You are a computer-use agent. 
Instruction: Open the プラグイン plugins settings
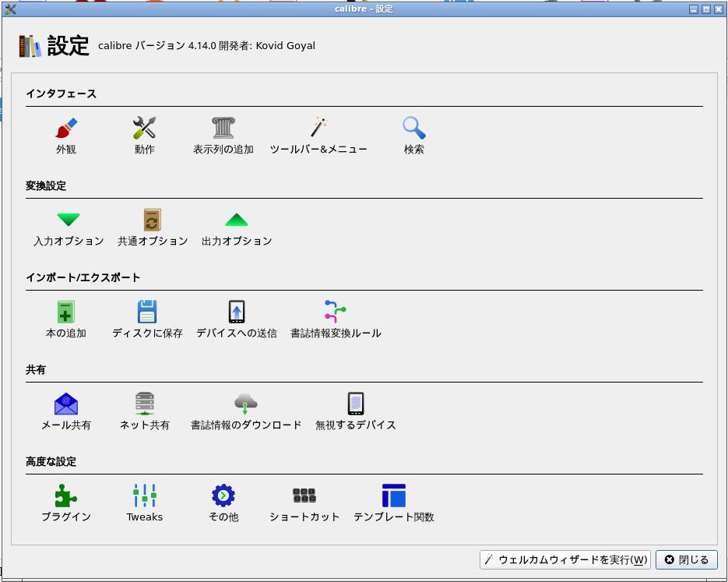[x=66, y=503]
